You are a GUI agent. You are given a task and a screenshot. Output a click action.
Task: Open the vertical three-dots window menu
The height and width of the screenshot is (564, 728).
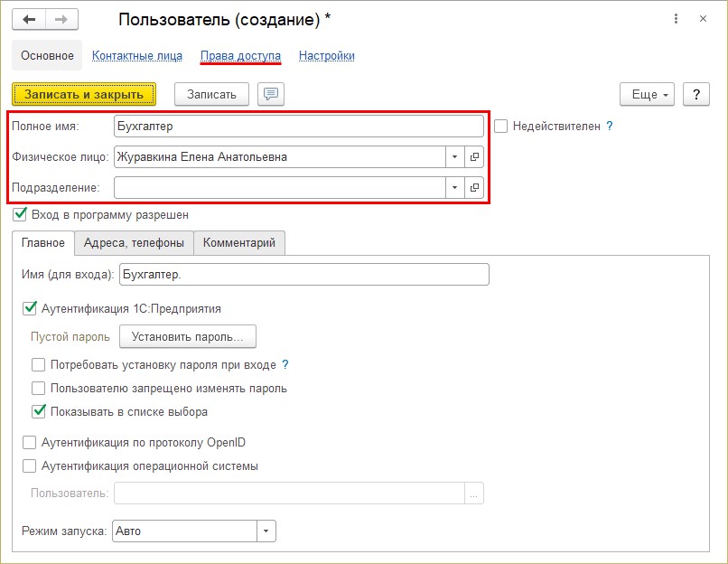click(x=676, y=19)
